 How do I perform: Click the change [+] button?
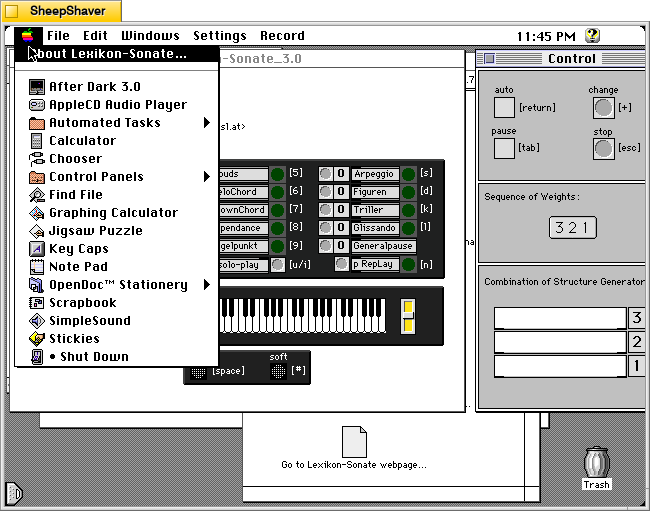603,108
